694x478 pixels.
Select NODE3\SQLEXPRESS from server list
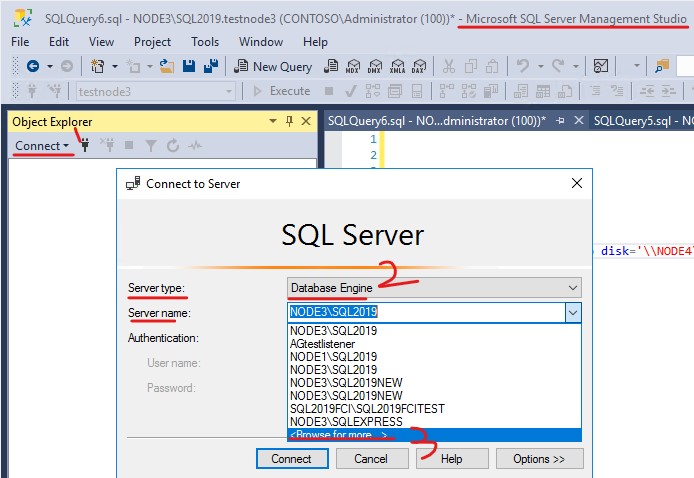tap(434, 421)
